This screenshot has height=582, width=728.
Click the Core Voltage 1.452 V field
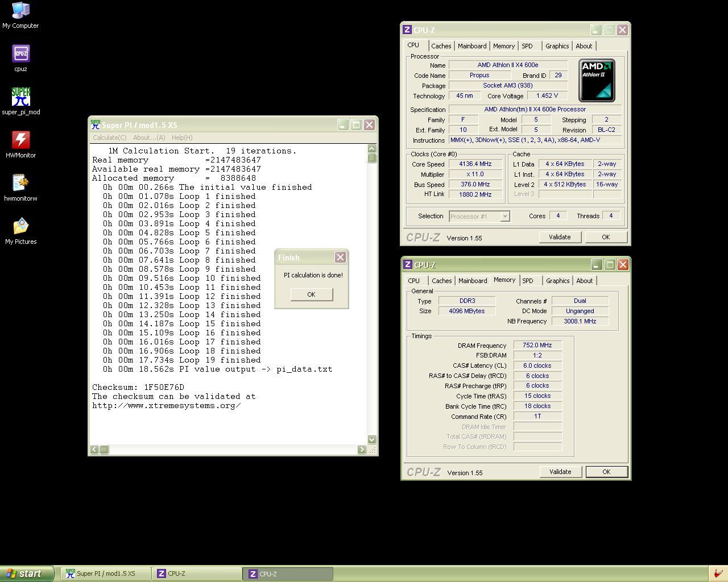click(547, 95)
